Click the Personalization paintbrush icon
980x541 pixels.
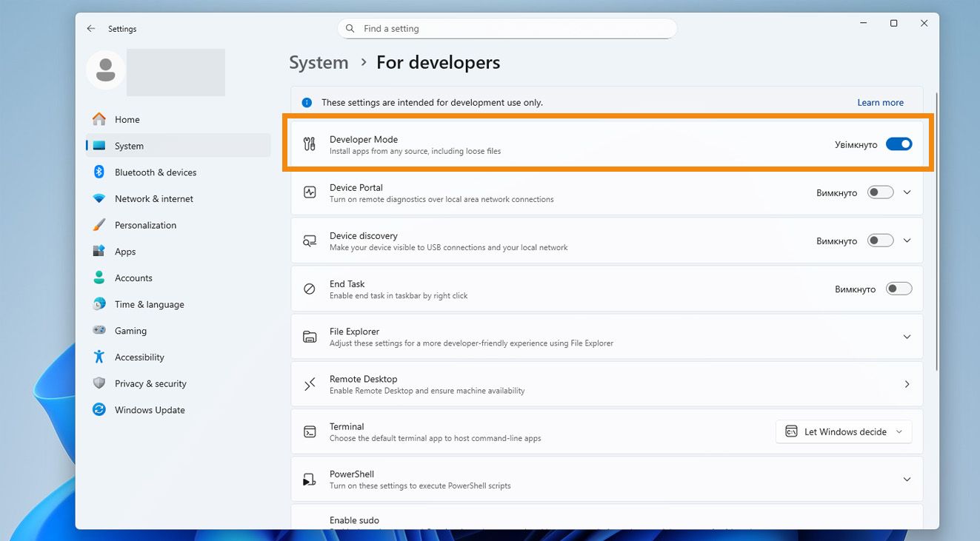coord(99,225)
